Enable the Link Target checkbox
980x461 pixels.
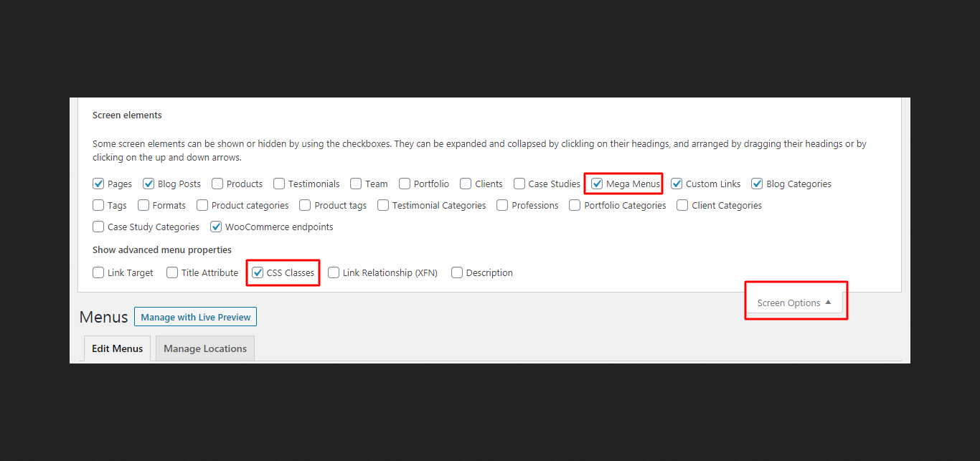click(x=98, y=272)
